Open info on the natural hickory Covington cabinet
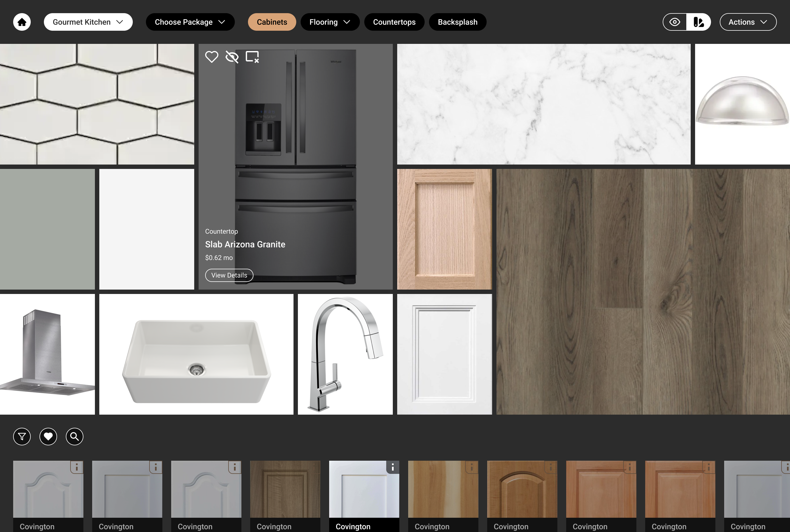Screen dimensions: 790x532 click(472, 467)
